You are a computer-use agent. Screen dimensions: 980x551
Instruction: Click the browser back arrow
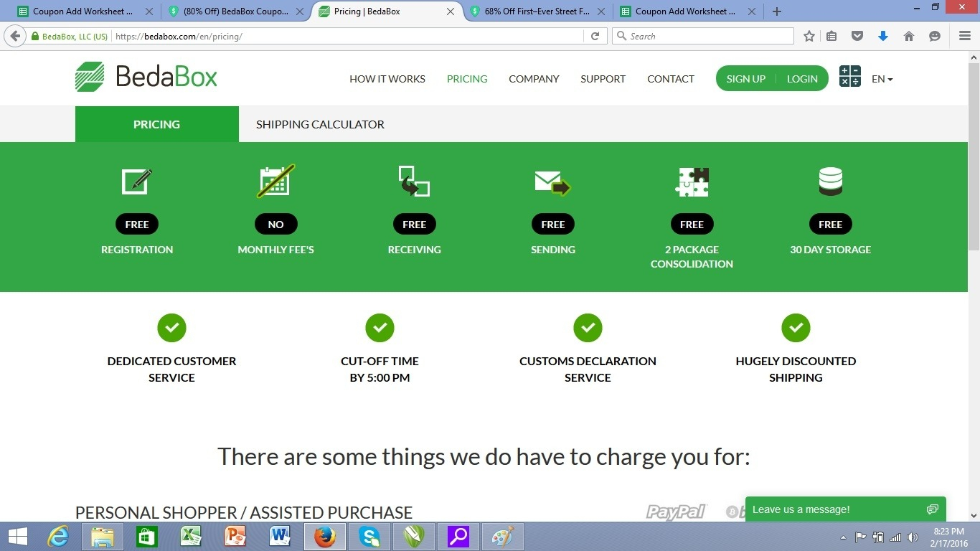(15, 36)
